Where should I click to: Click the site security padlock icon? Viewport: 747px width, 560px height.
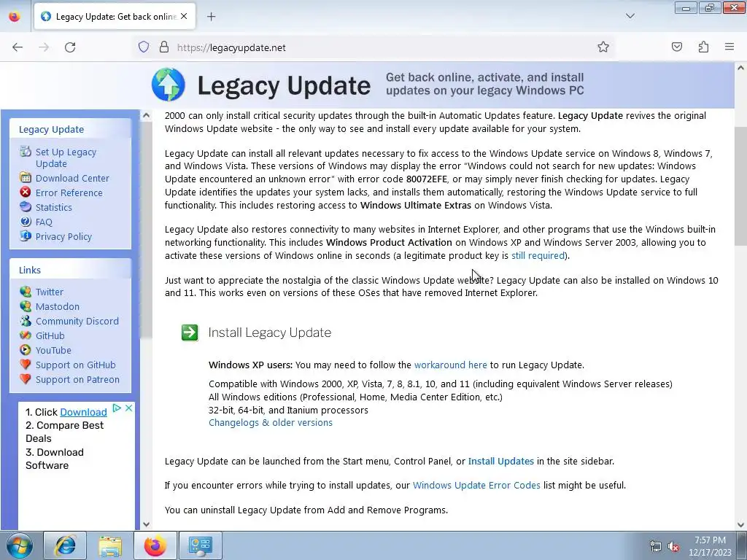(x=164, y=47)
